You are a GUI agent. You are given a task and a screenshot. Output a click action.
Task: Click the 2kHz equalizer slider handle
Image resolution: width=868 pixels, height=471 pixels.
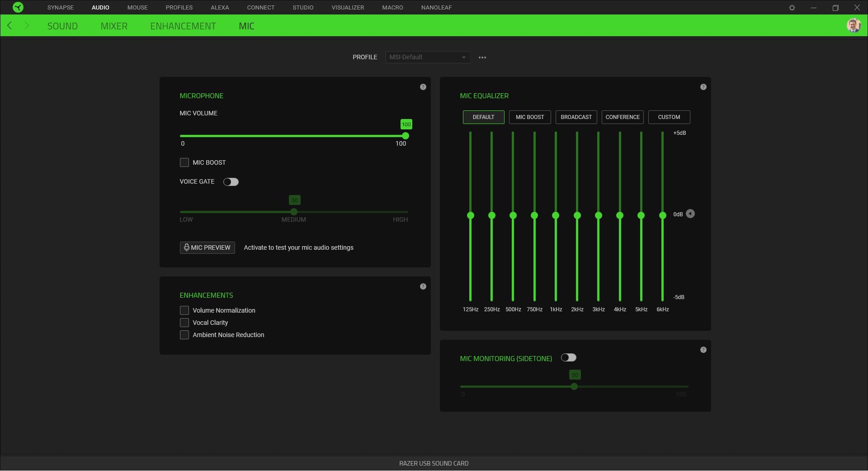[577, 215]
